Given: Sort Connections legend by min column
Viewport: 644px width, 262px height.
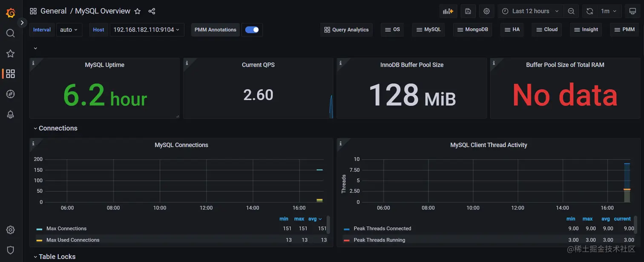Looking at the screenshot, I should point(284,219).
